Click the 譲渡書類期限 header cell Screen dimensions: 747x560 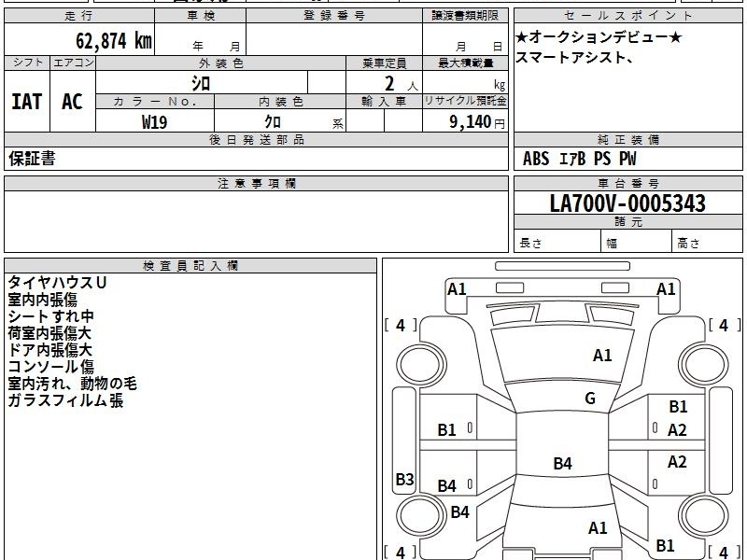click(465, 16)
